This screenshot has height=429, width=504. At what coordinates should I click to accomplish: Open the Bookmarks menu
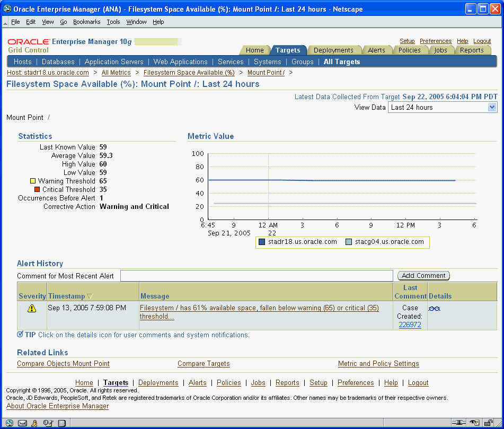[x=87, y=22]
